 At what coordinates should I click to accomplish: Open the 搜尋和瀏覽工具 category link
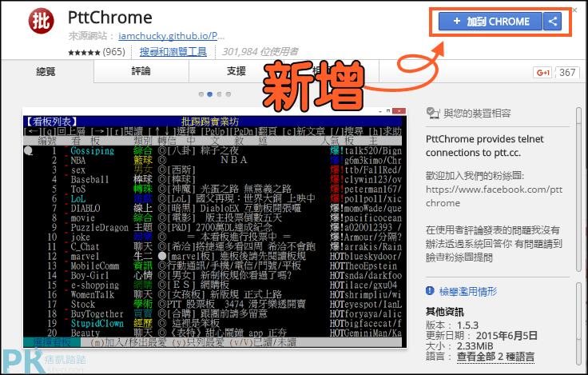[173, 51]
